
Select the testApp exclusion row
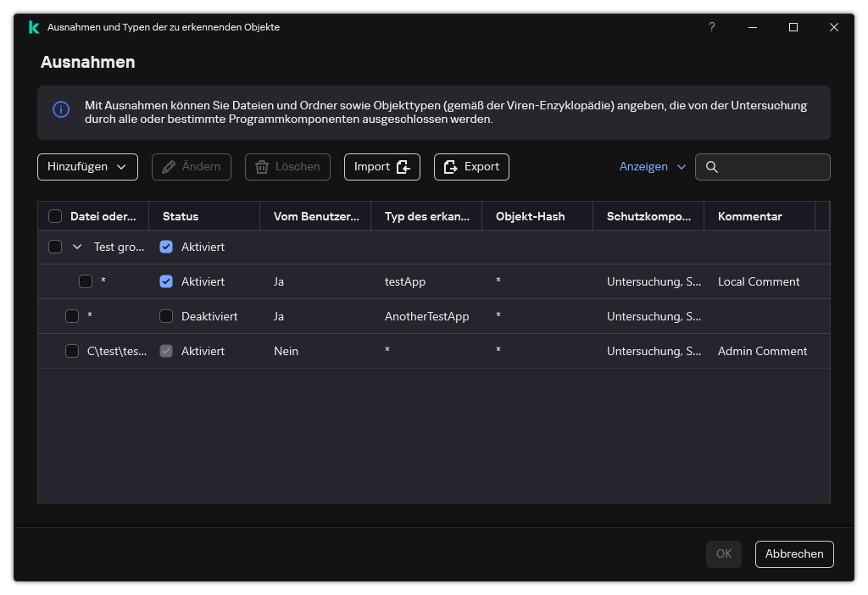point(405,281)
